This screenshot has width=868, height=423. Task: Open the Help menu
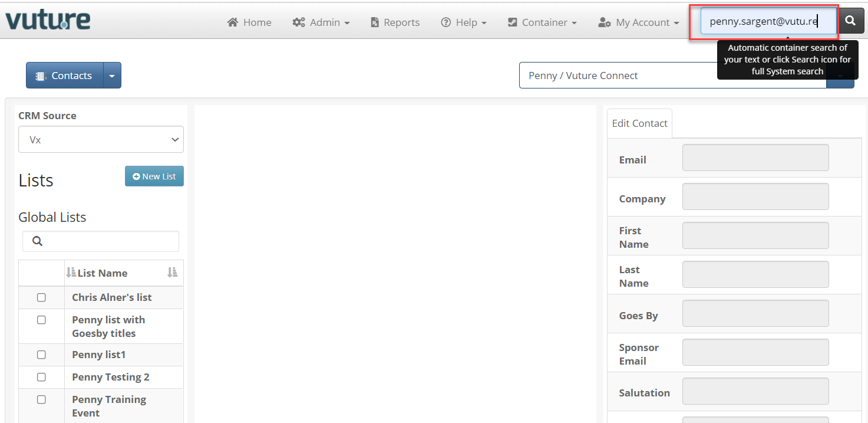point(464,22)
